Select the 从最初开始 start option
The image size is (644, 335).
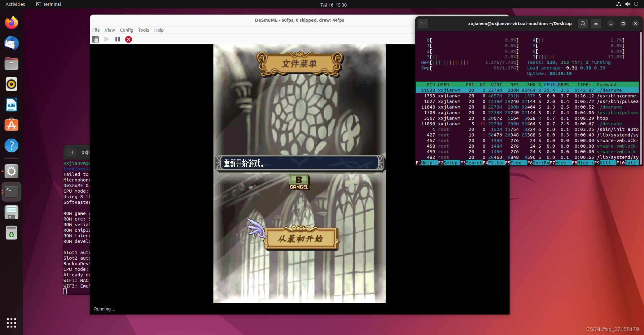(301, 239)
